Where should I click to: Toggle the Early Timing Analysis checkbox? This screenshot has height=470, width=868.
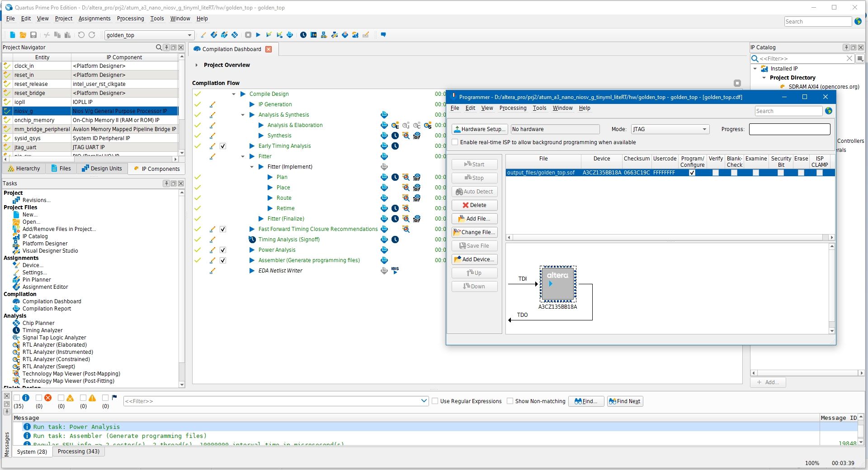(223, 146)
